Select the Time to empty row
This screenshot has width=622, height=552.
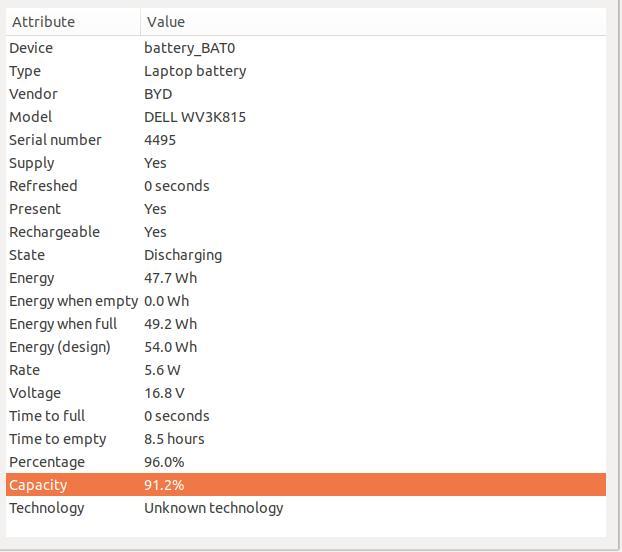coord(306,439)
